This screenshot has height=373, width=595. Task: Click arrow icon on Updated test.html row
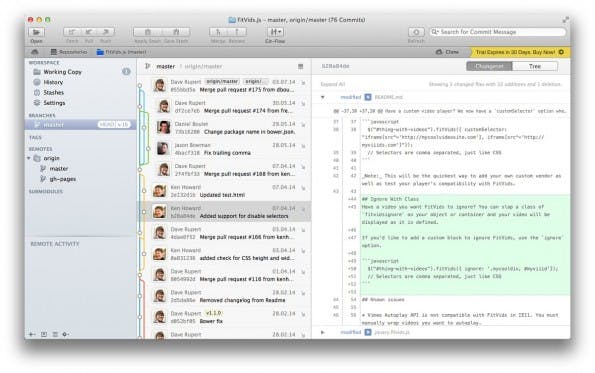(x=304, y=188)
